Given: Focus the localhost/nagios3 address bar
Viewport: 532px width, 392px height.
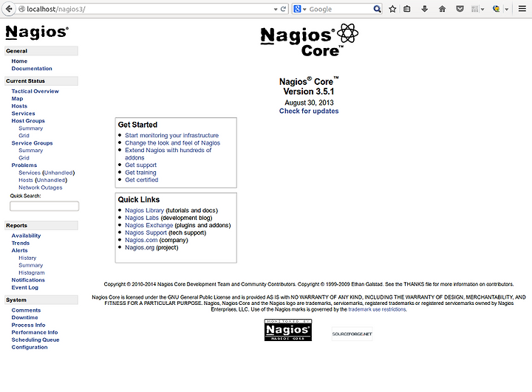Looking at the screenshot, I should tap(146, 9).
